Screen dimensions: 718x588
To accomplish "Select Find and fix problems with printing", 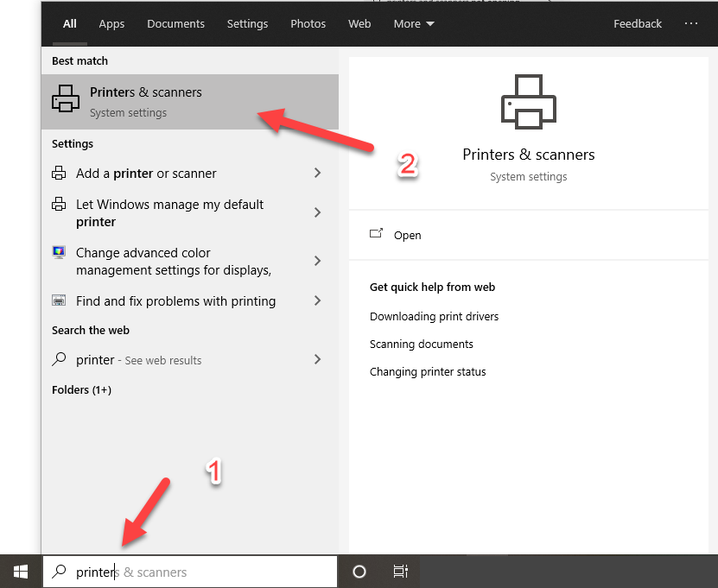I will pos(176,301).
